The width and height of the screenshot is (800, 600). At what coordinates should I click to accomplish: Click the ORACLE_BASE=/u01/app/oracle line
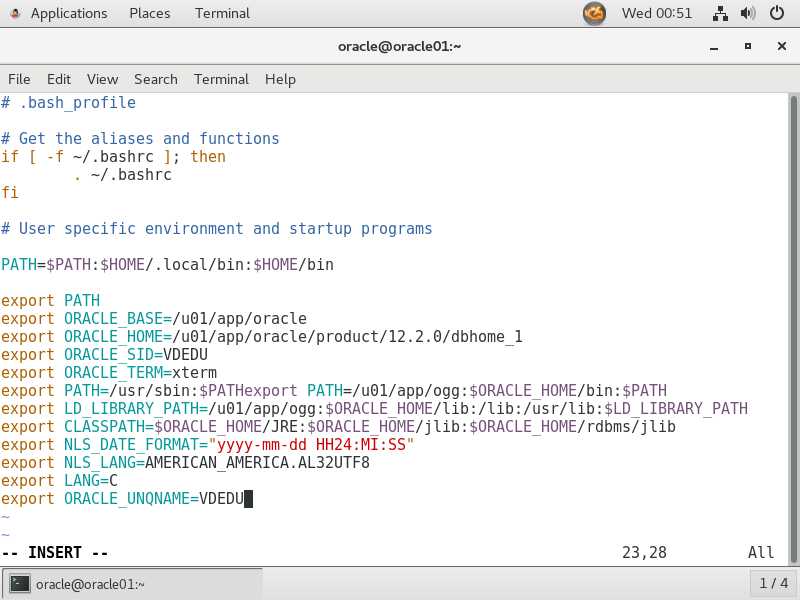(154, 318)
